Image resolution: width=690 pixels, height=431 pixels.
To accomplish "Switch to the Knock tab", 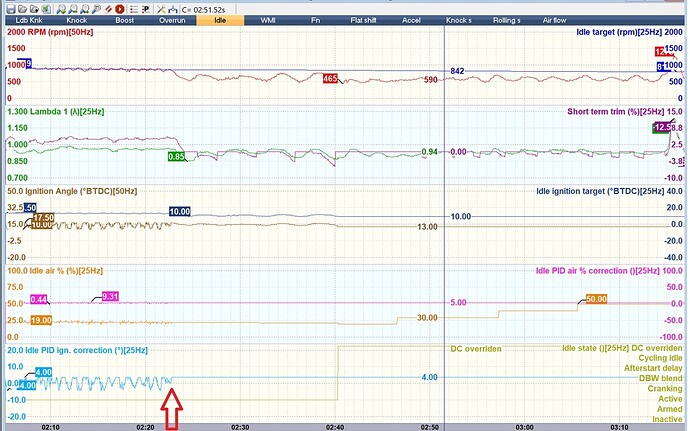I will click(77, 20).
